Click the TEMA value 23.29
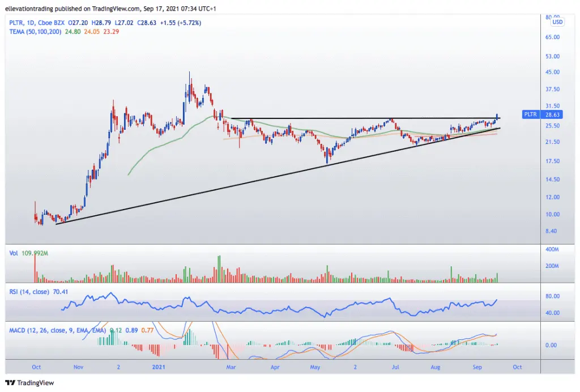The image size is (580, 392). pyautogui.click(x=111, y=32)
